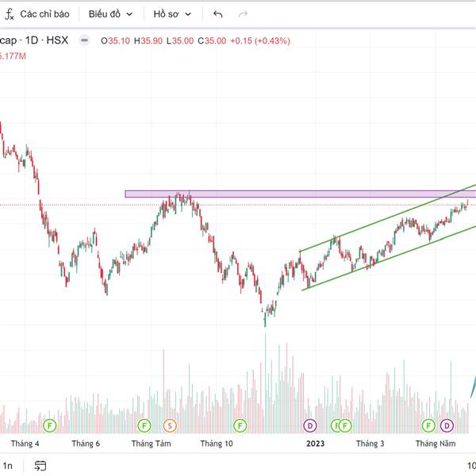Select the 1n time range

click(8, 466)
